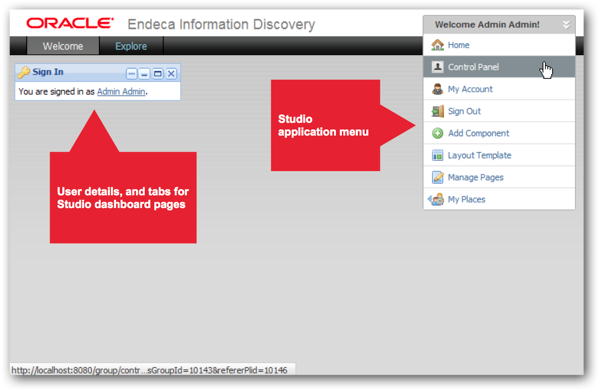Click the Manage Pages pencil icon

click(437, 177)
